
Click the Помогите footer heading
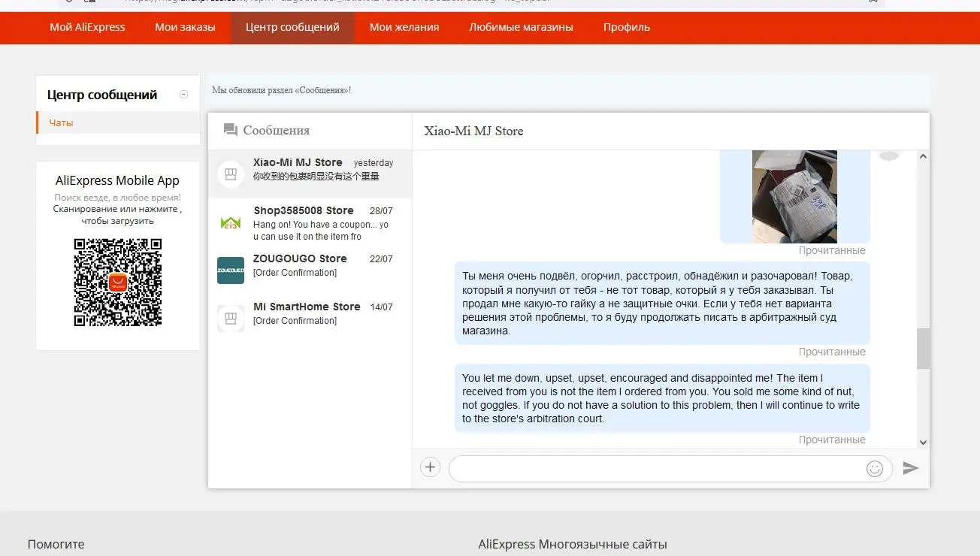coord(56,544)
